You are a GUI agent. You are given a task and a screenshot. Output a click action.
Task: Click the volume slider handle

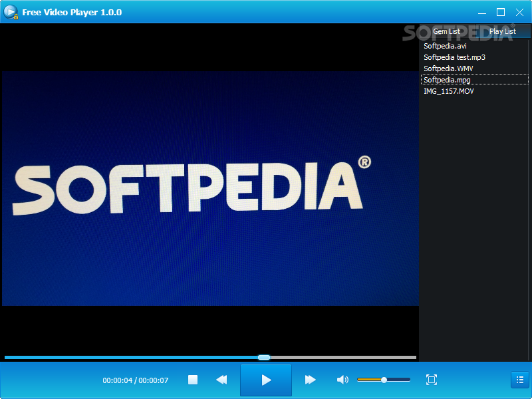pos(384,380)
